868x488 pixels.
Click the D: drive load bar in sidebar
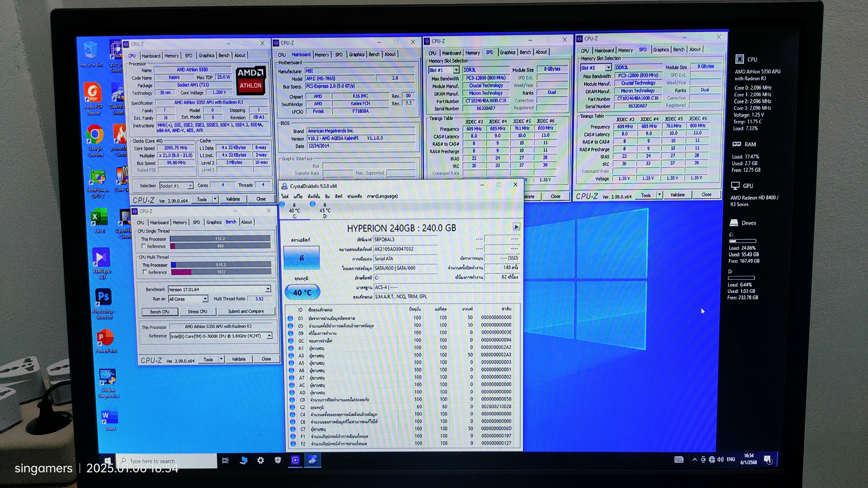tap(741, 278)
